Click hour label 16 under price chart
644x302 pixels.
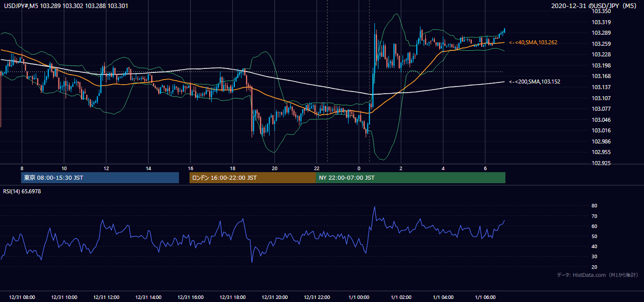[190, 168]
